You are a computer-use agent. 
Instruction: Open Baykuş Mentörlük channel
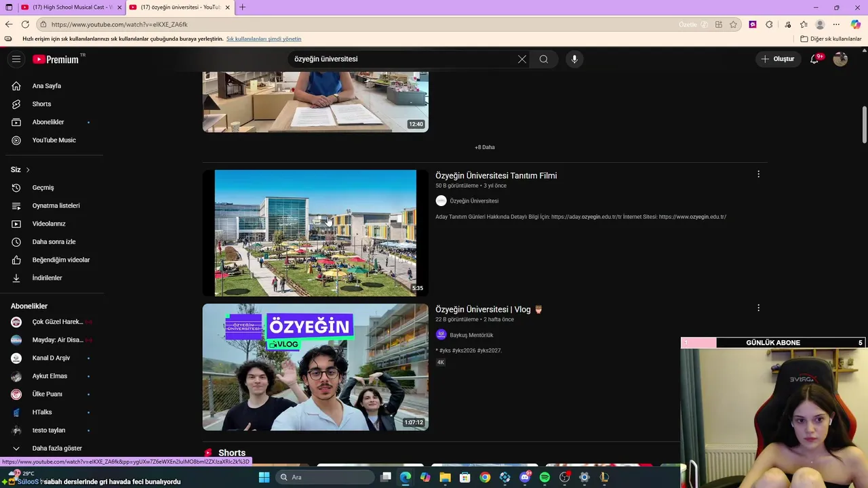coord(471,335)
